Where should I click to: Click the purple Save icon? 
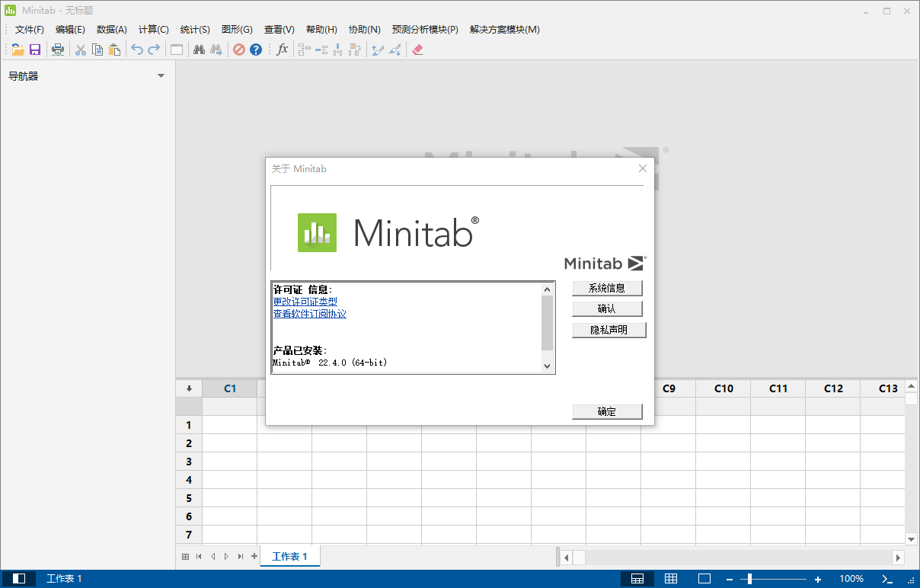[35, 50]
